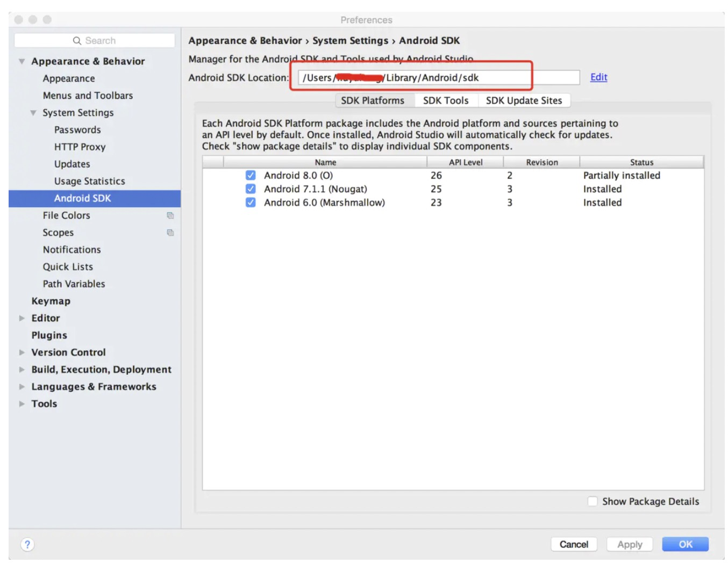728x563 pixels.
Task: Open HTTP Proxy settings
Action: [x=80, y=147]
